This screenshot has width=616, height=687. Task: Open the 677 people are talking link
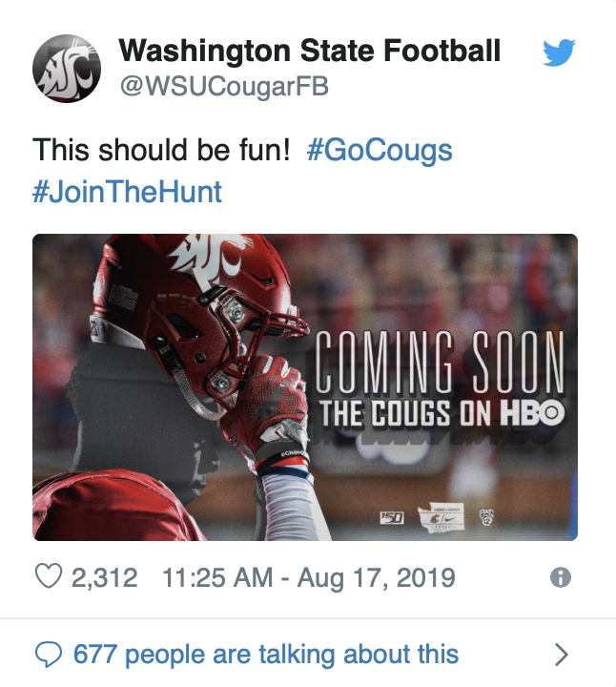266,654
